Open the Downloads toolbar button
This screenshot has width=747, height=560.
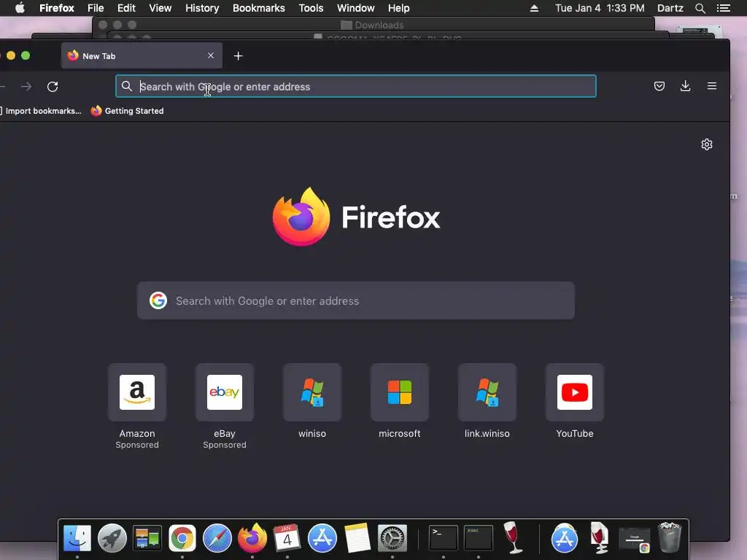[685, 86]
